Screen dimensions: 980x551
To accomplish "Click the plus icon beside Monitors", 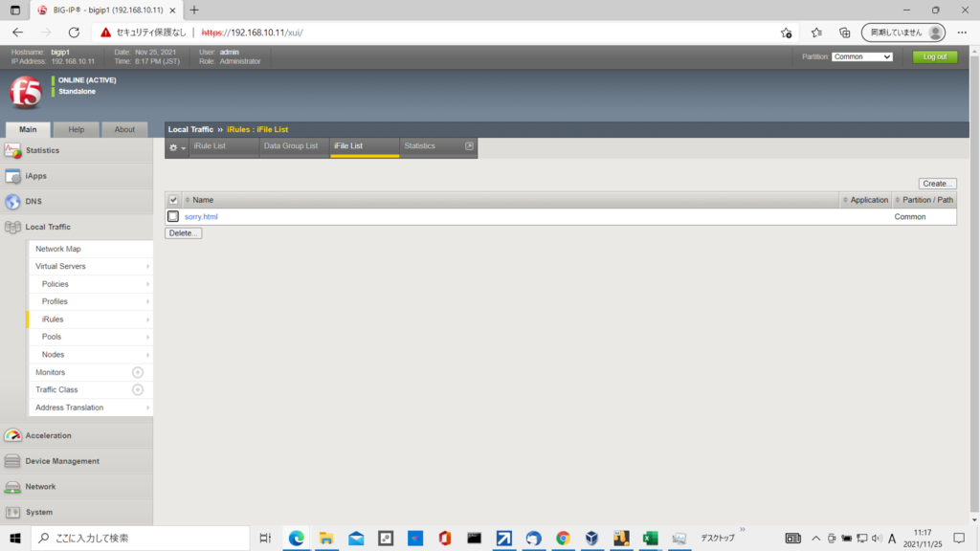I will [137, 372].
